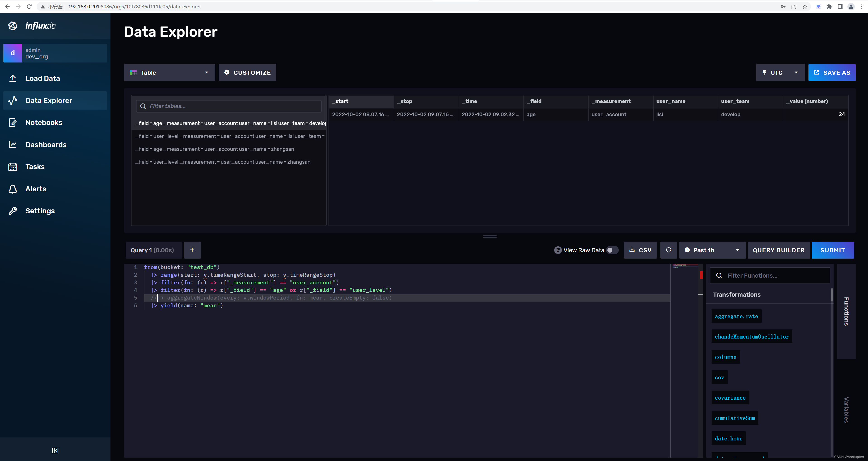The image size is (868, 461).
Task: Click the _start column header
Action: point(361,101)
